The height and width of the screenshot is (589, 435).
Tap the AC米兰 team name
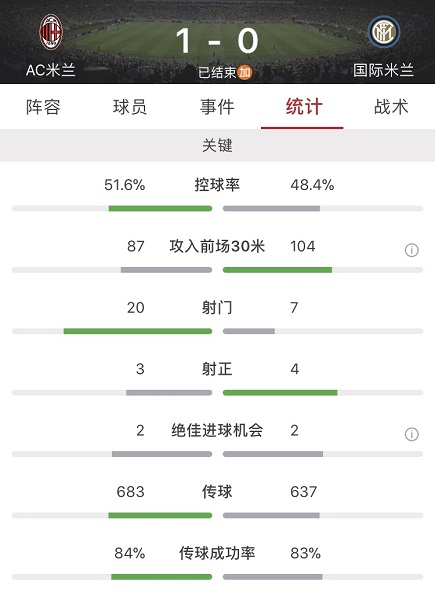coord(51,70)
